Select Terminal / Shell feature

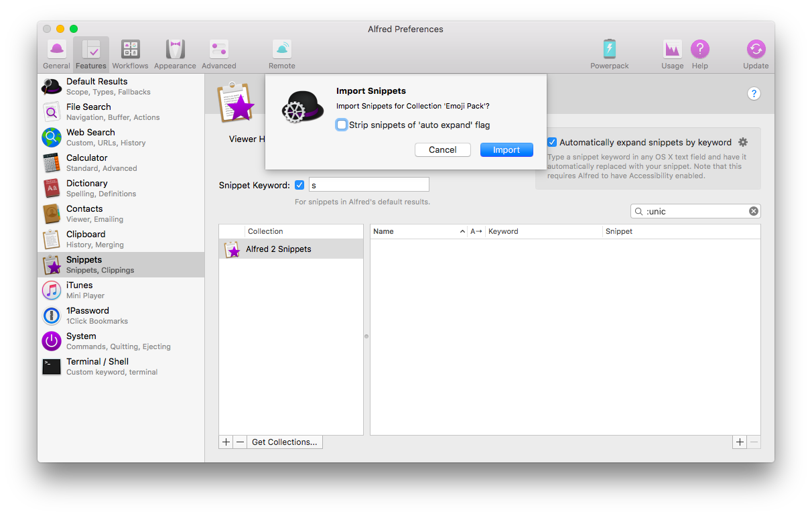tap(121, 367)
